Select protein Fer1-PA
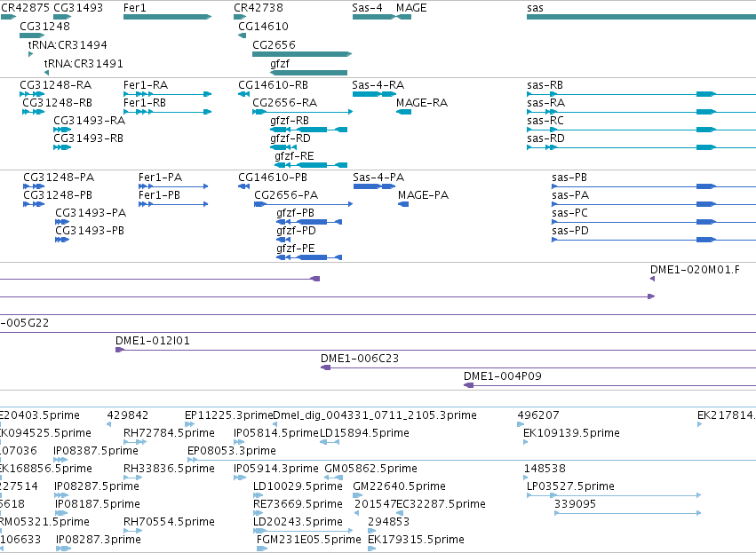This screenshot has width=756, height=553. point(173,186)
